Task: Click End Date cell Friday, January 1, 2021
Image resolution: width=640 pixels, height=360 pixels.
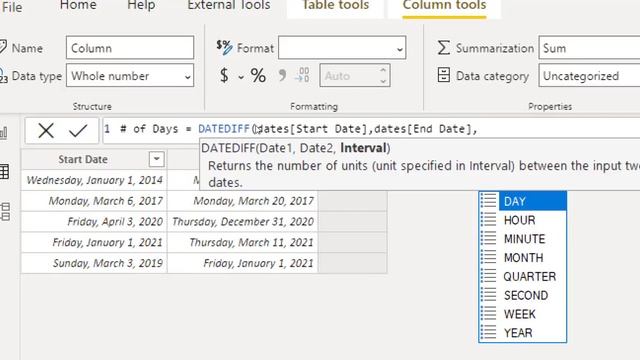Action: 243,263
